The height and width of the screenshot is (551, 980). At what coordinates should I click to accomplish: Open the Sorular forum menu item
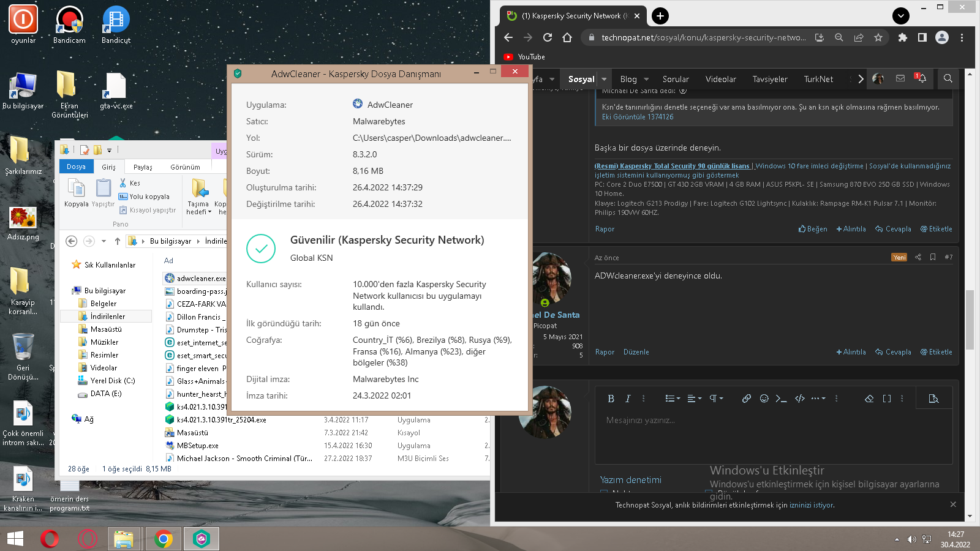(676, 79)
